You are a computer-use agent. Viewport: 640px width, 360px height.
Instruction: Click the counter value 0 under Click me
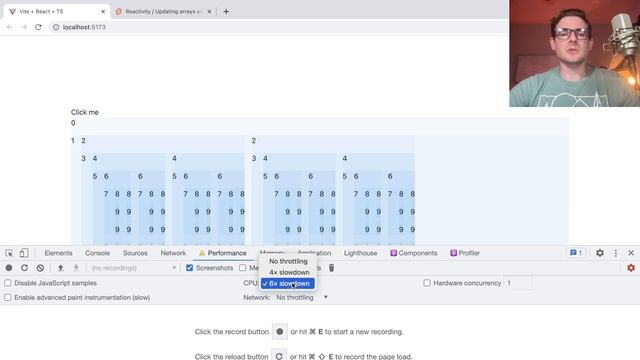(x=73, y=123)
